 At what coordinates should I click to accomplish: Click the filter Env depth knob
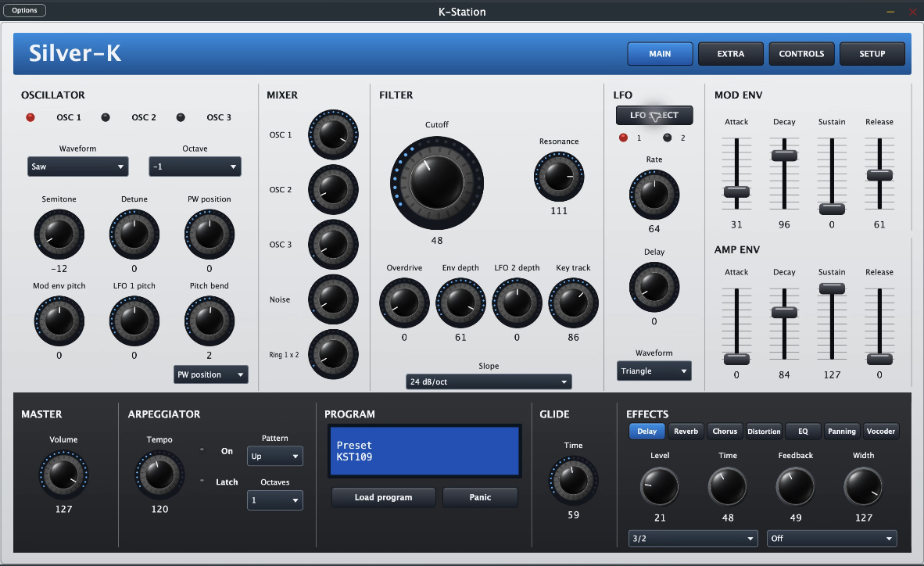(460, 303)
